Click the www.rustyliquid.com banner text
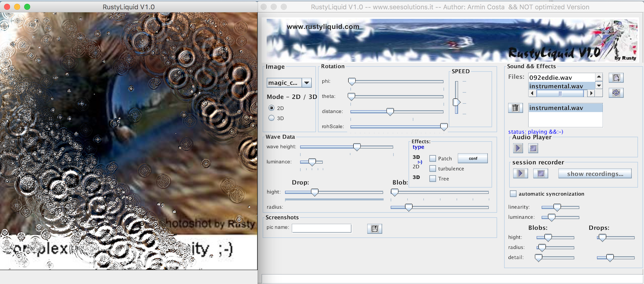Viewport: 644px width, 284px height. (x=323, y=27)
